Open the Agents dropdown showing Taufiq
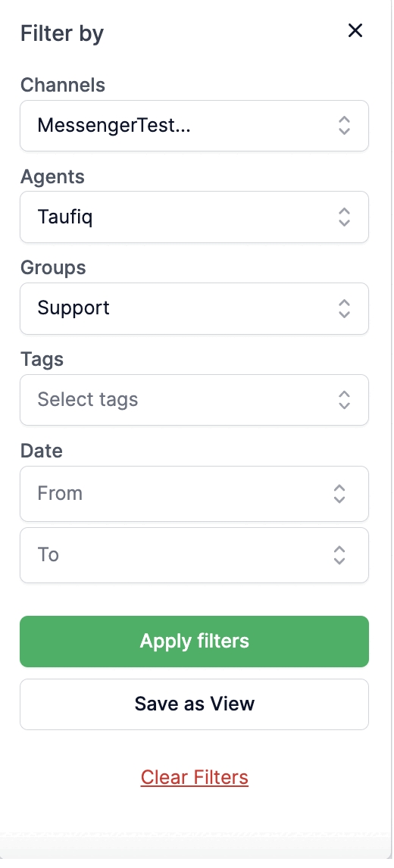 [x=195, y=217]
